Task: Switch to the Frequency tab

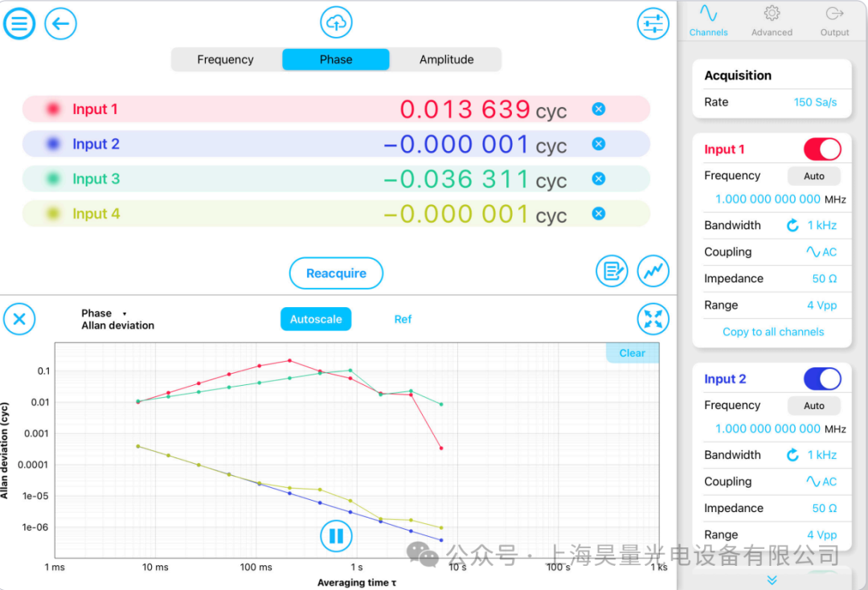Action: click(225, 59)
